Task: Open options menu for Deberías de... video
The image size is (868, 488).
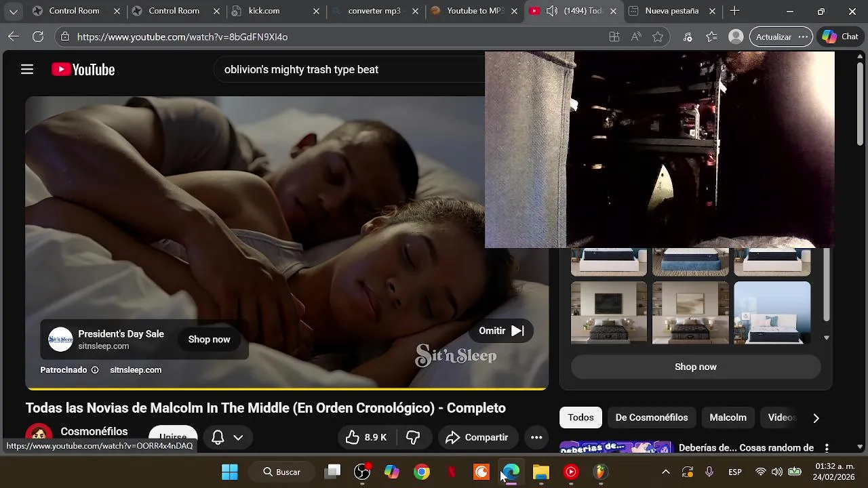Action: point(827,448)
